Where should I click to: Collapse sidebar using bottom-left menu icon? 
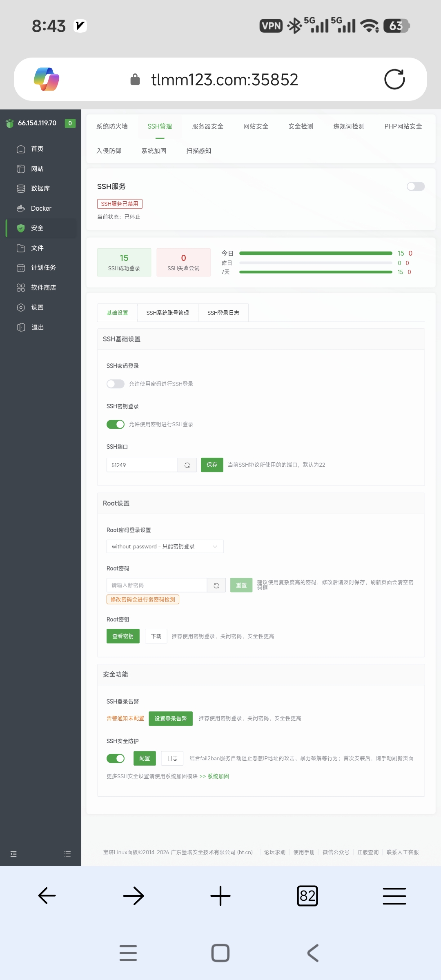pyautogui.click(x=13, y=854)
